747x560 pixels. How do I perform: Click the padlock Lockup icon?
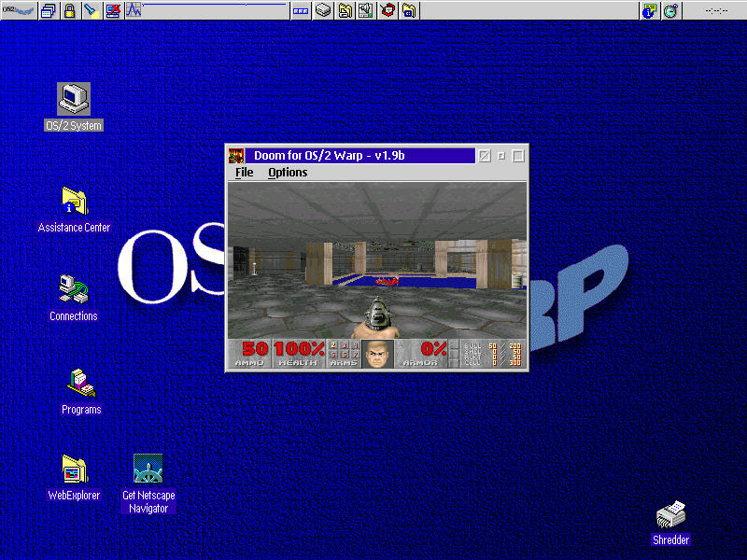coord(69,10)
